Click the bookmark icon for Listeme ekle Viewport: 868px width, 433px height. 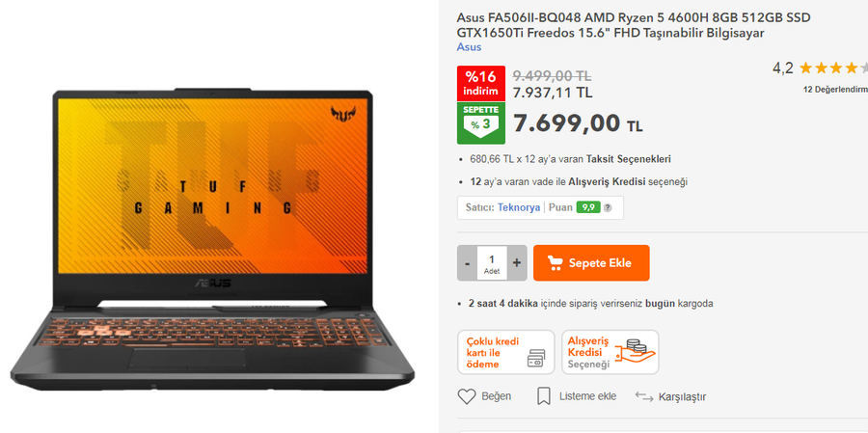click(x=544, y=396)
